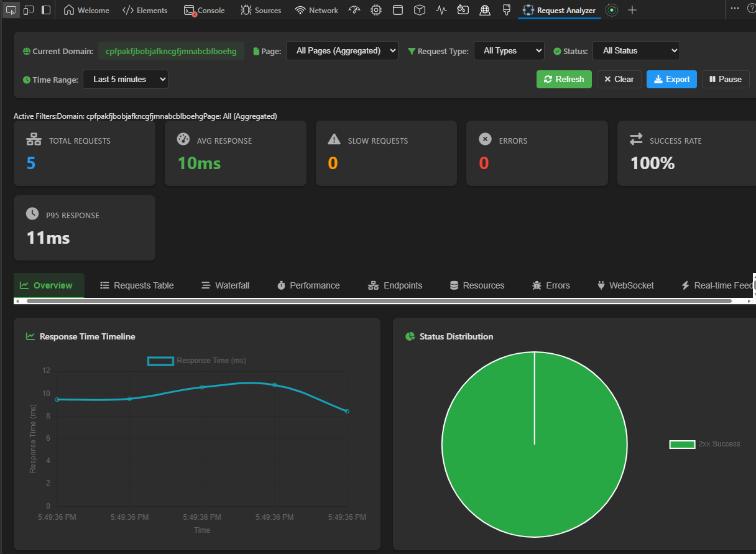The image size is (756, 554).
Task: Open the Performance gauge tool icon
Action: (x=354, y=10)
